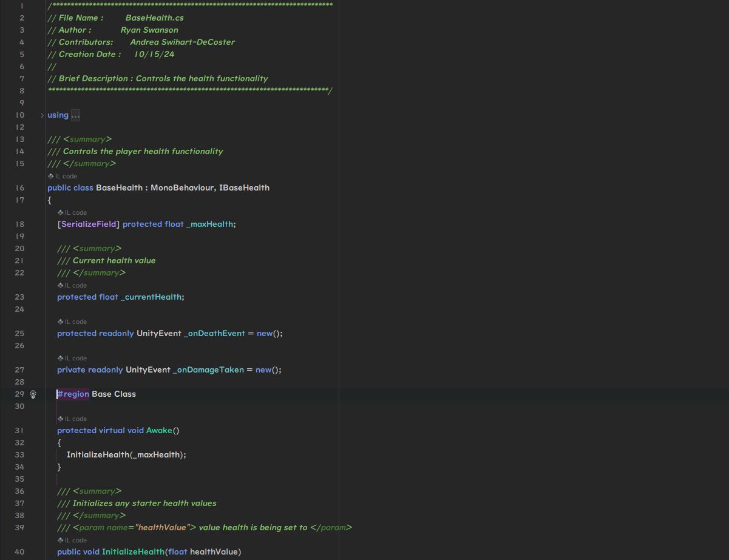
Task: Click line number 16 in the gutter
Action: [x=20, y=187]
